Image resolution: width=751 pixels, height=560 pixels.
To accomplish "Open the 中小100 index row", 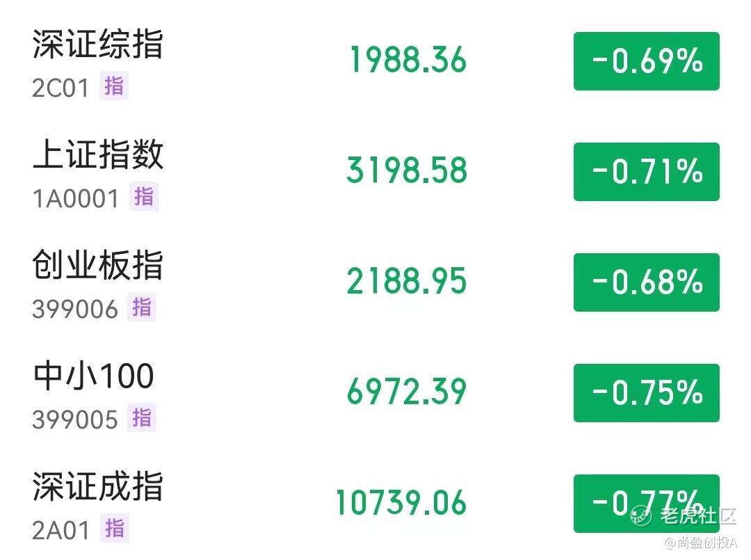I will click(375, 394).
